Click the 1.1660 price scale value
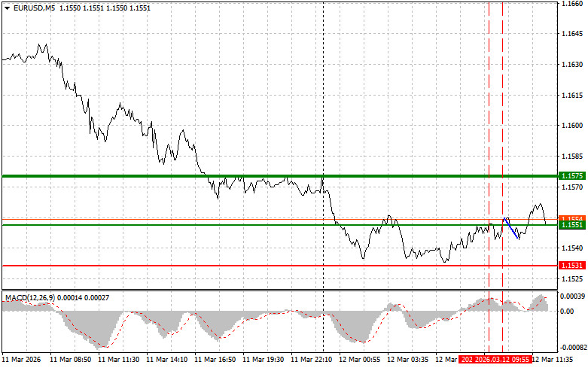 tap(572, 3)
